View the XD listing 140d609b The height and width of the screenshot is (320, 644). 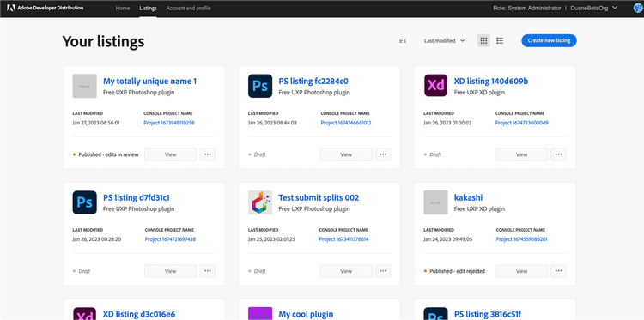[521, 154]
